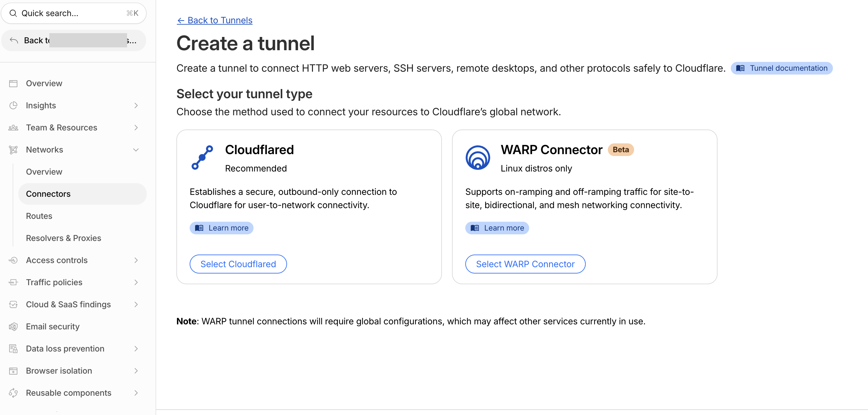This screenshot has width=868, height=415.
Task: Click book icon in Tunnel documentation badge
Action: tap(740, 68)
